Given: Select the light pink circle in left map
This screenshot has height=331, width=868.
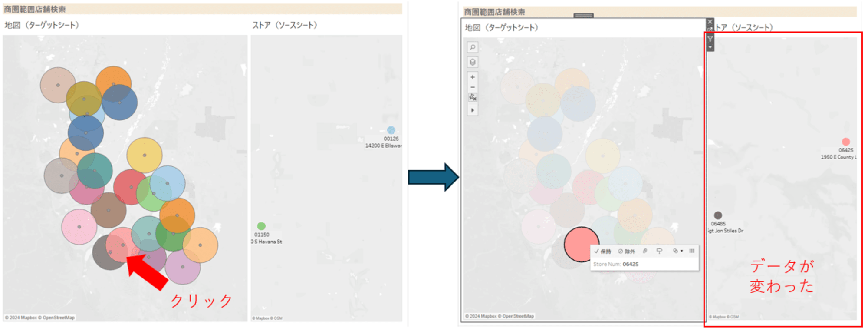Looking at the screenshot, I should tap(79, 227).
